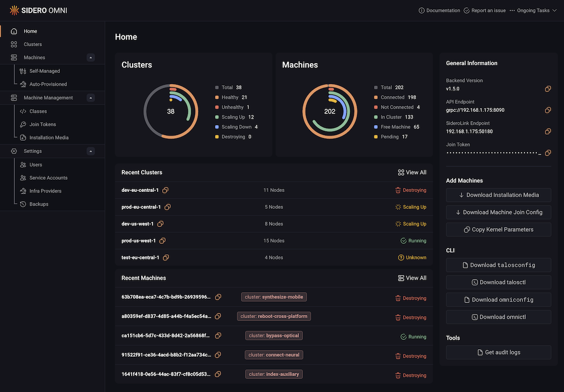Viewport: 564px width, 392px height.
Task: Click the Machines donut chart center
Action: click(x=330, y=111)
